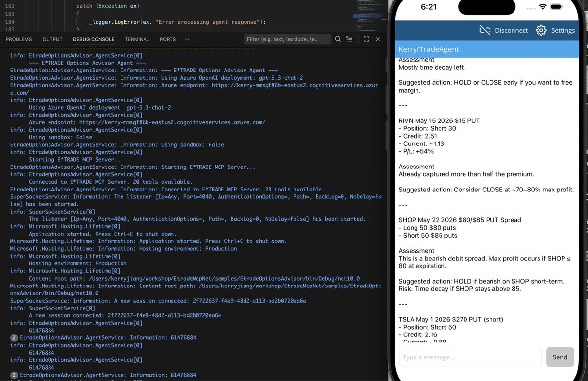Tap the Settings gear icon
This screenshot has width=588, height=381.
tap(541, 30)
